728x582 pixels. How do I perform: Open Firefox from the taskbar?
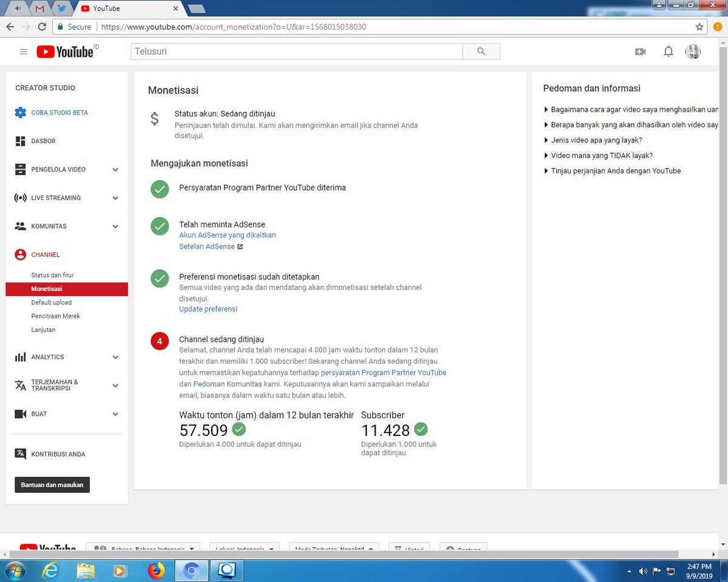(156, 570)
